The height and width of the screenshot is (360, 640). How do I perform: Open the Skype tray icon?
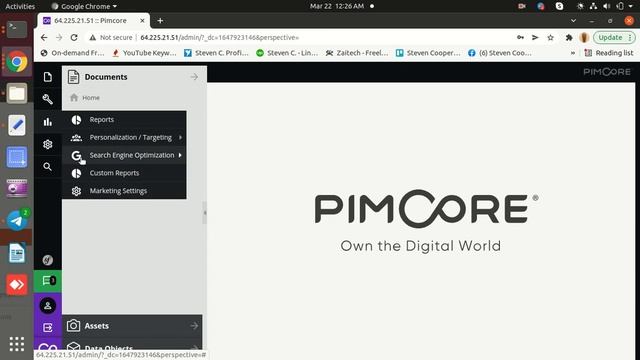pyautogui.click(x=560, y=6)
